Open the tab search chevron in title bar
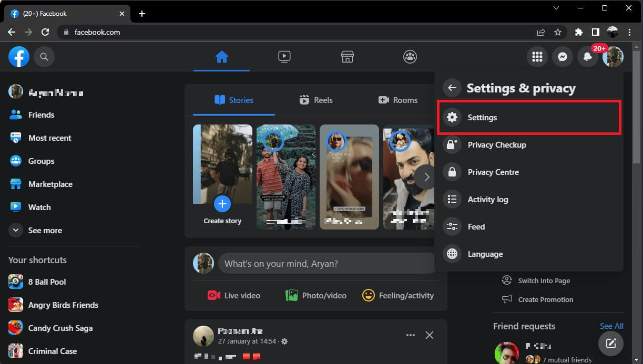Image resolution: width=643 pixels, height=364 pixels. 557,8
